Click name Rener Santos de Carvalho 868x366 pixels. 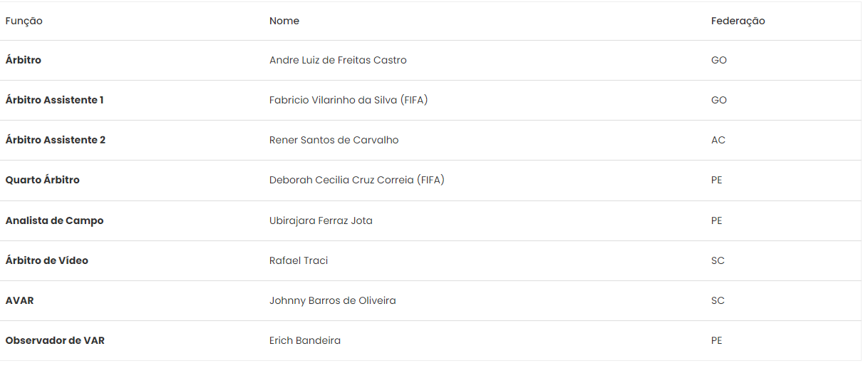pos(334,141)
